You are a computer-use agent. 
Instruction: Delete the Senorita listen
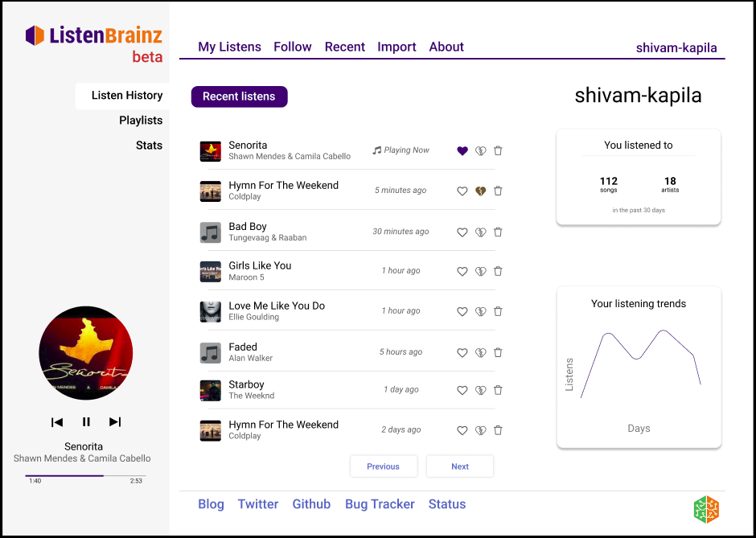(498, 151)
